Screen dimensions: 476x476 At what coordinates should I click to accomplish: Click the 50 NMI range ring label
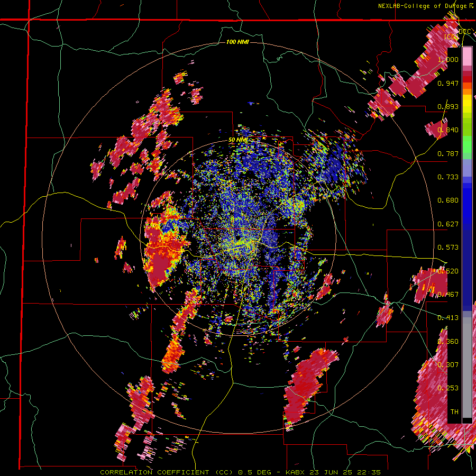click(238, 140)
